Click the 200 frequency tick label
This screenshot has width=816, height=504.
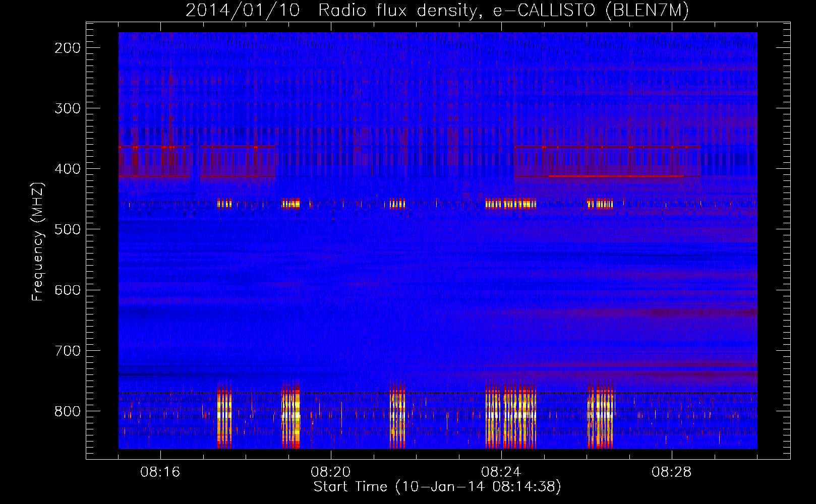point(68,48)
